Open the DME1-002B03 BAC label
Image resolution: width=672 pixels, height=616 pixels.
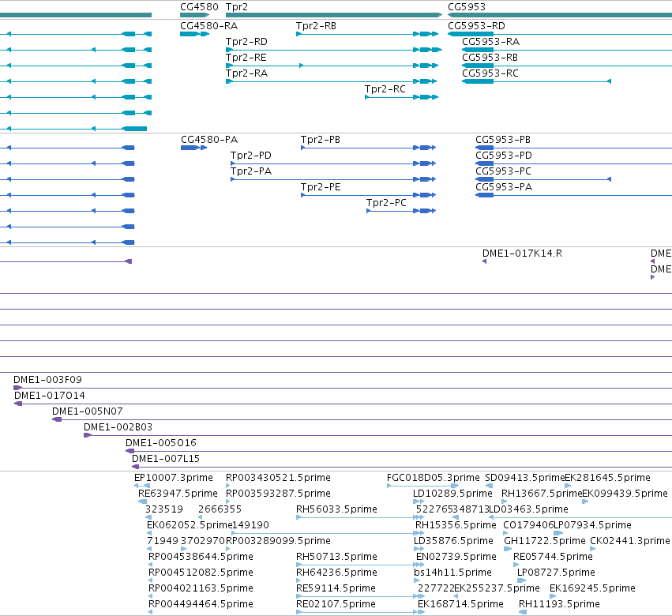(118, 427)
